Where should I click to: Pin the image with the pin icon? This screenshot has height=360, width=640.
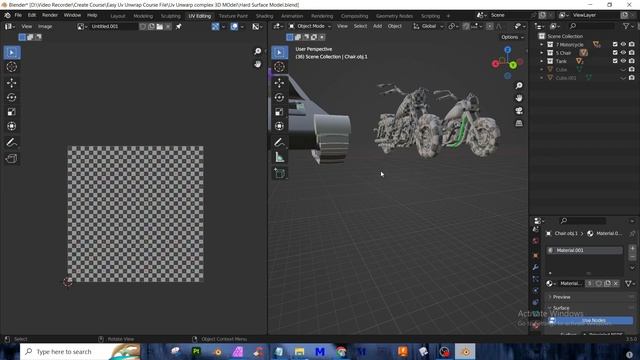tap(178, 27)
